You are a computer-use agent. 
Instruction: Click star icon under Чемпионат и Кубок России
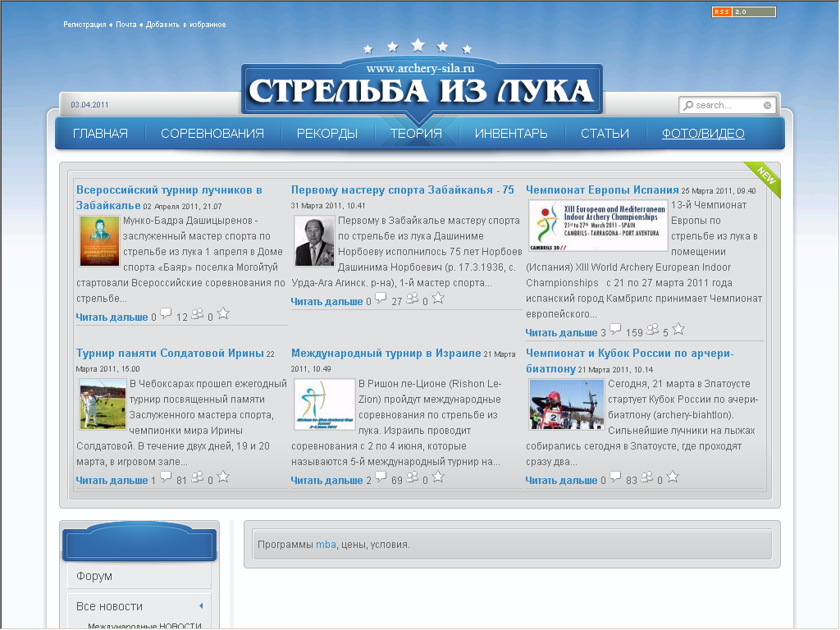(x=673, y=477)
